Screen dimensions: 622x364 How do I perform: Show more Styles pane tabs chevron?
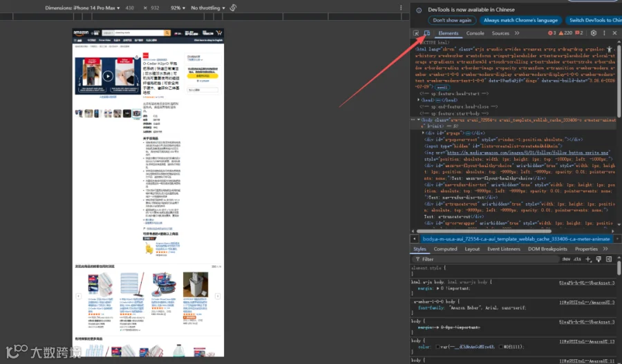(x=605, y=249)
